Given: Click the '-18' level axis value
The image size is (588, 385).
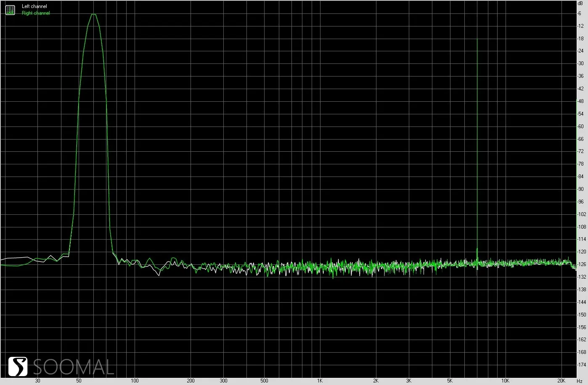Looking at the screenshot, I should click(580, 39).
